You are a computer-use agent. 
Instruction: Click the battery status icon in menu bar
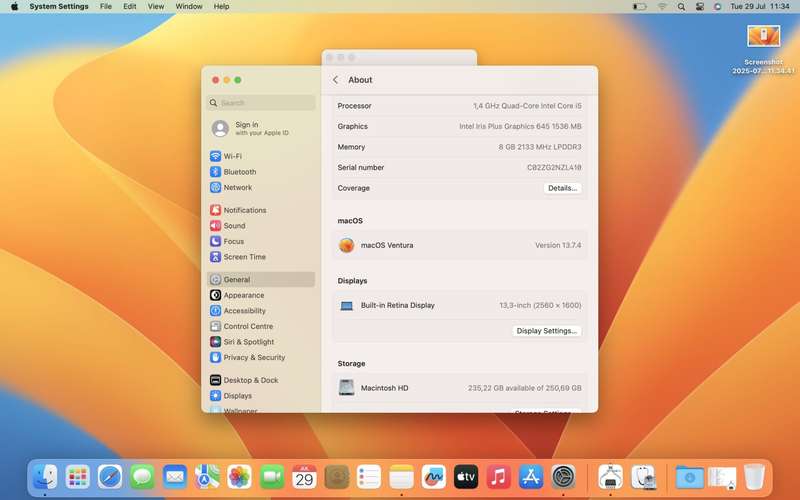639,7
